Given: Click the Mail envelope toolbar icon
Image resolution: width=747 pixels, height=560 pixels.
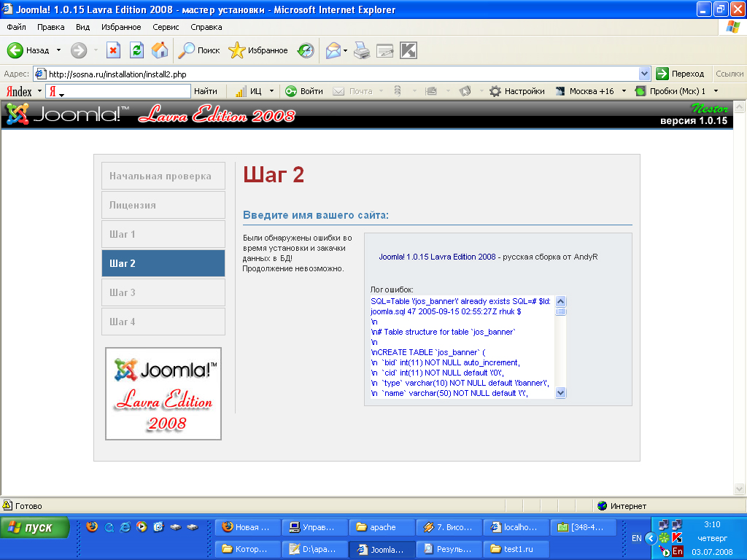Looking at the screenshot, I should tap(333, 50).
